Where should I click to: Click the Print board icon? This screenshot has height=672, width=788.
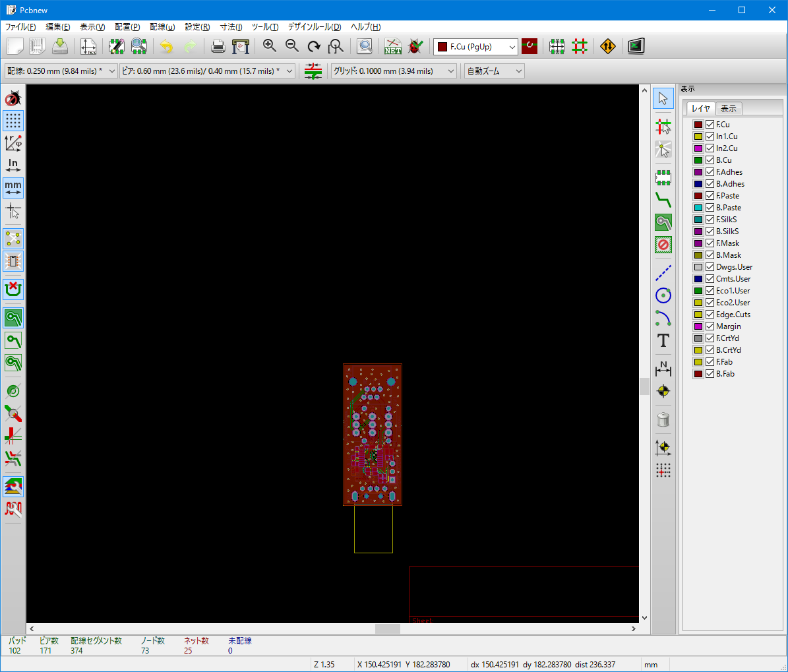coord(218,46)
